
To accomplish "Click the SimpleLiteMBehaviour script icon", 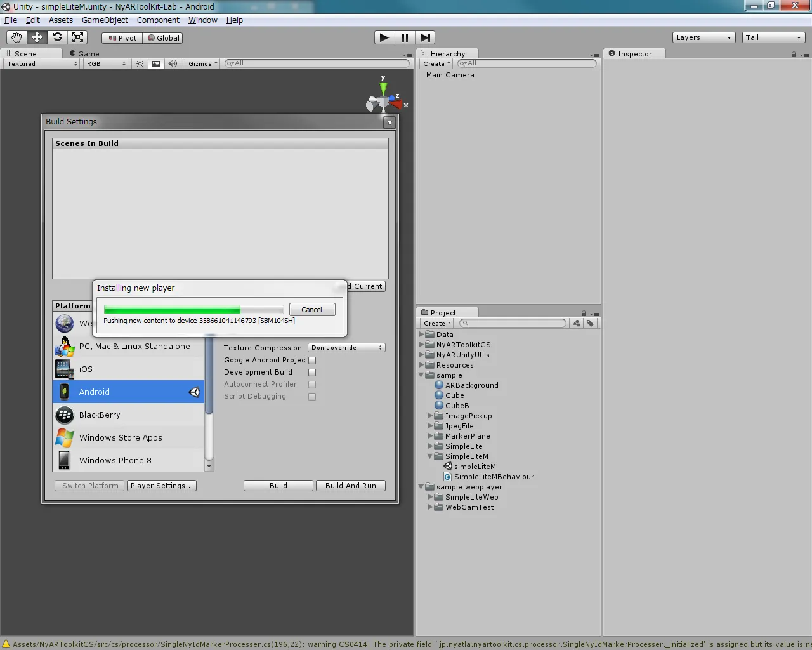I will (x=448, y=477).
